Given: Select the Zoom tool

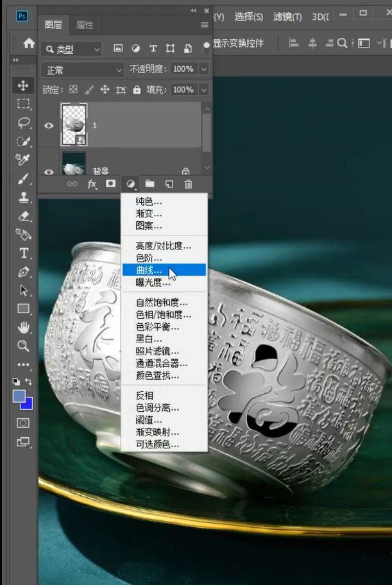Looking at the screenshot, I should (23, 346).
